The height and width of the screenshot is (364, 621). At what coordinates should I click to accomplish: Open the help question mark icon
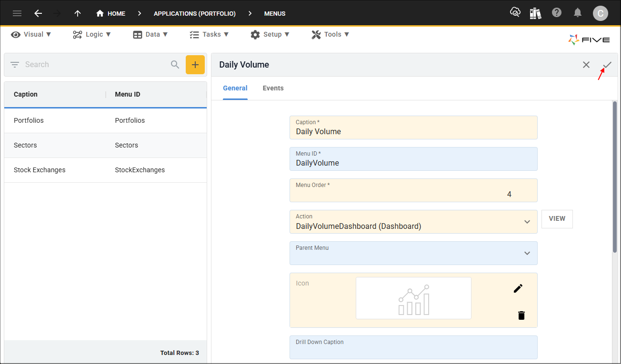(557, 13)
